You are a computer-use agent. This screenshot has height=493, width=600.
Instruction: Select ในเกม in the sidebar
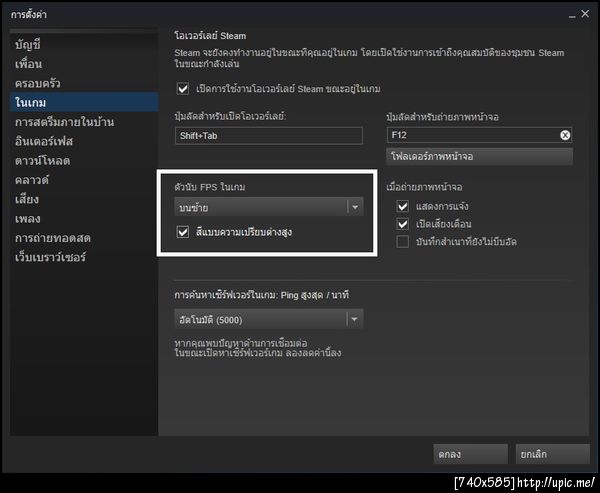pyautogui.click(x=84, y=102)
